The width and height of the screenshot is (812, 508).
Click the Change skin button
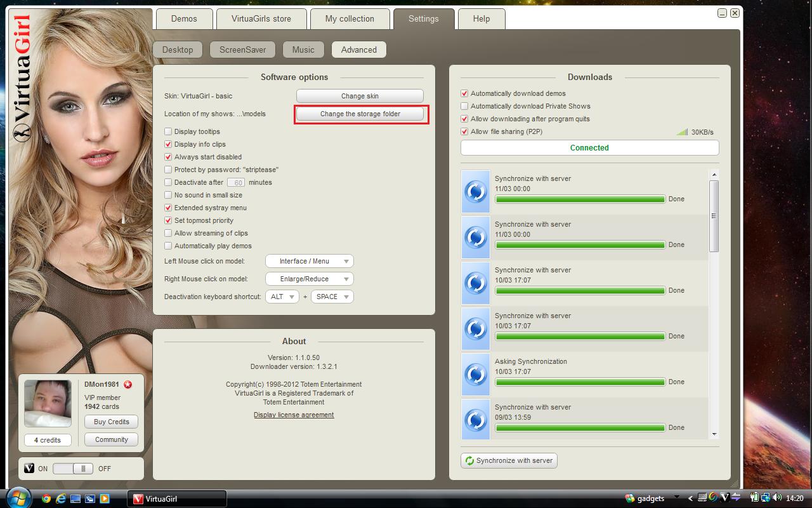(x=360, y=96)
